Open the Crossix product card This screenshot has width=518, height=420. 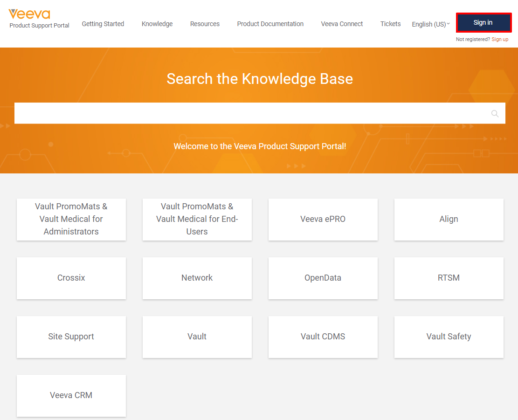pos(71,278)
